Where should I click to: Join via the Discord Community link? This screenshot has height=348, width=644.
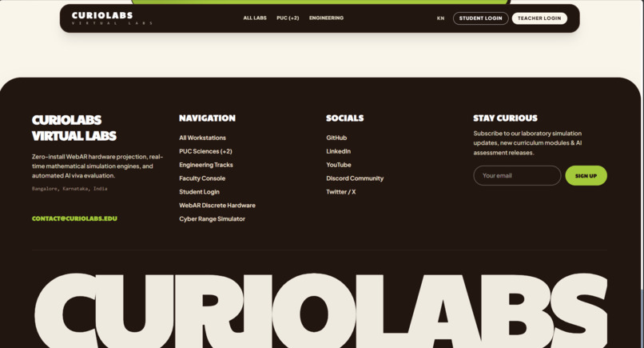point(355,178)
